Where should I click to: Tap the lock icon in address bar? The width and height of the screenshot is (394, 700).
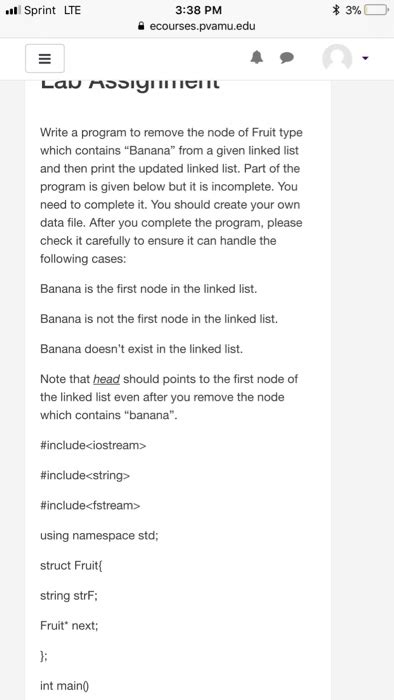click(142, 26)
